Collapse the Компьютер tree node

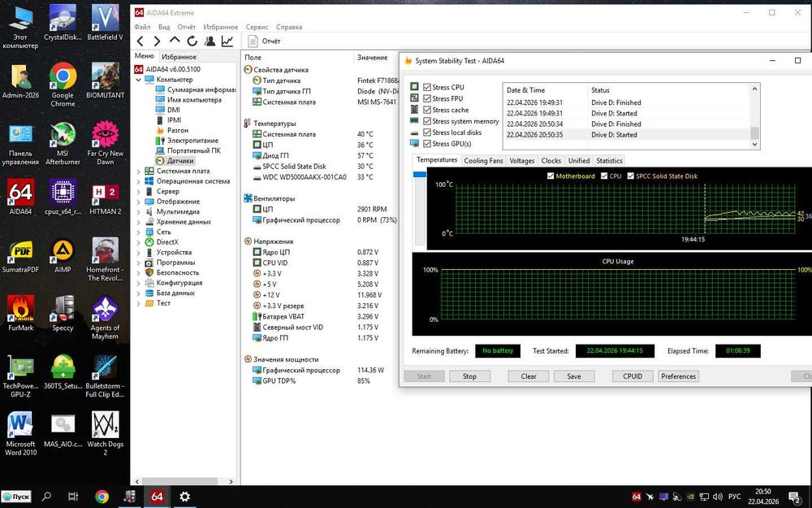coord(138,80)
